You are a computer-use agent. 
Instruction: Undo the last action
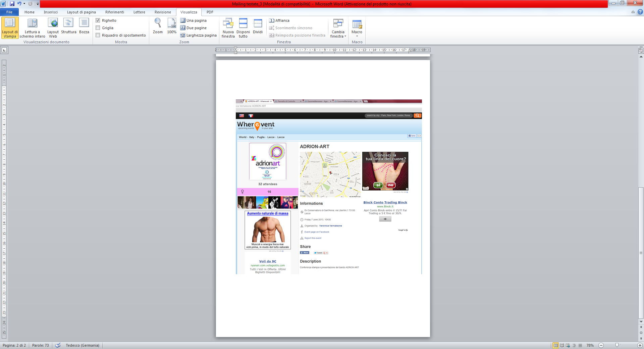pos(19,4)
